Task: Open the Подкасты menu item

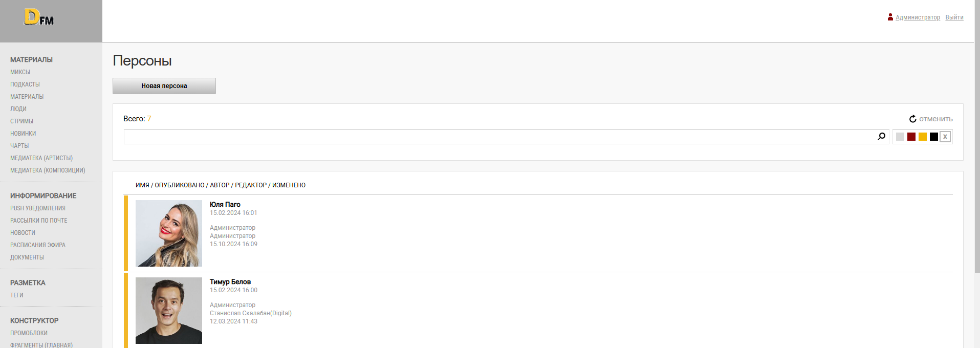Action: click(25, 84)
